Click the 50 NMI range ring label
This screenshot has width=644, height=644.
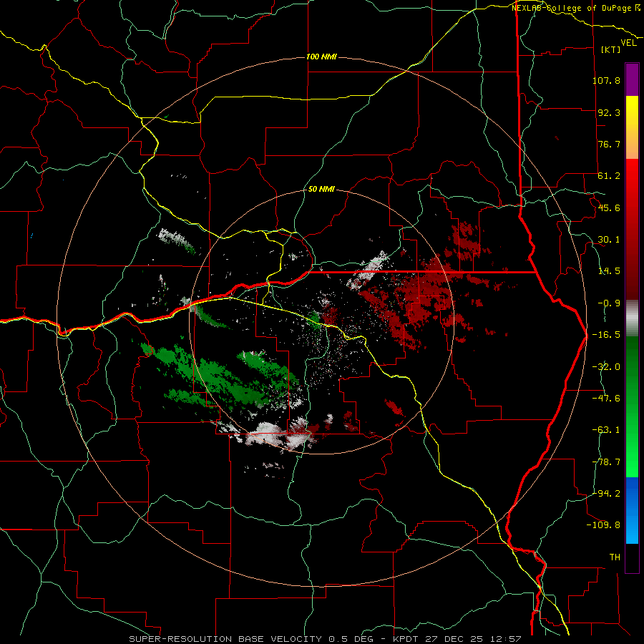[x=321, y=189]
